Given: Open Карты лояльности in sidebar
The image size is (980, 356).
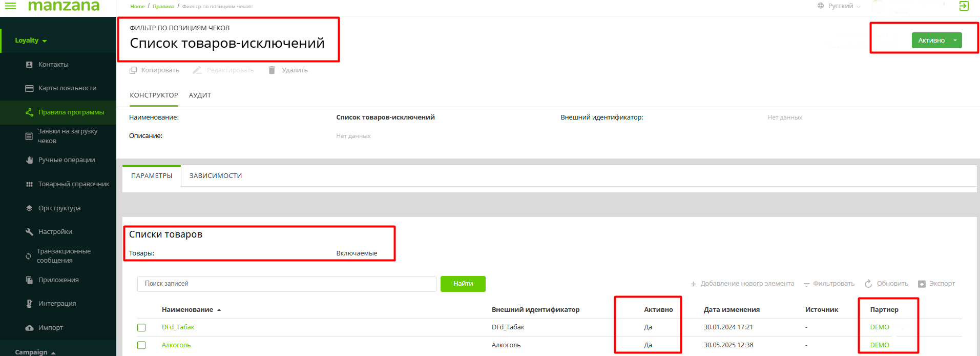Looking at the screenshot, I should coord(67,88).
